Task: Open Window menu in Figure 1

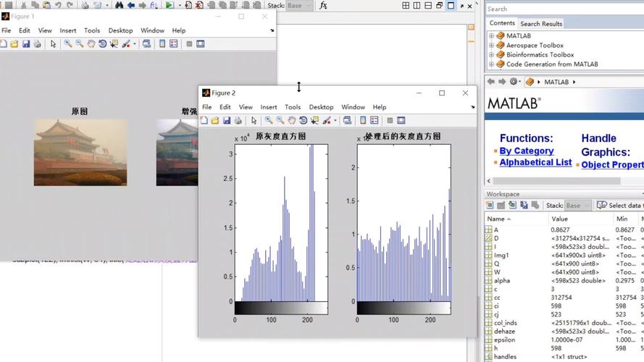Action: [x=152, y=30]
